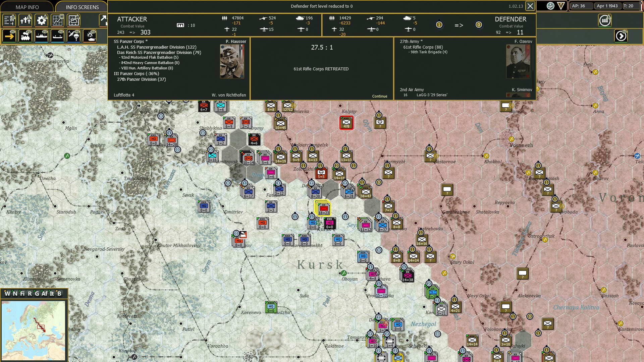Select the Naval transport ship icon (F3)
This screenshot has width=644, height=362.
(42, 36)
